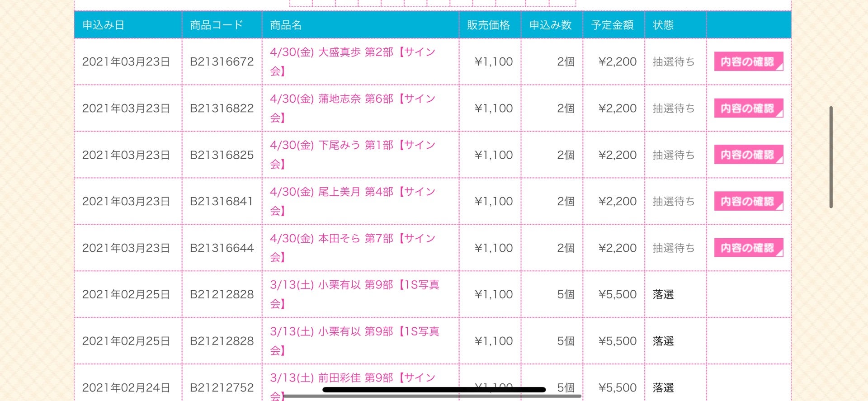The height and width of the screenshot is (401, 868).
Task: Click product code B21316672 in the table
Action: click(x=222, y=61)
